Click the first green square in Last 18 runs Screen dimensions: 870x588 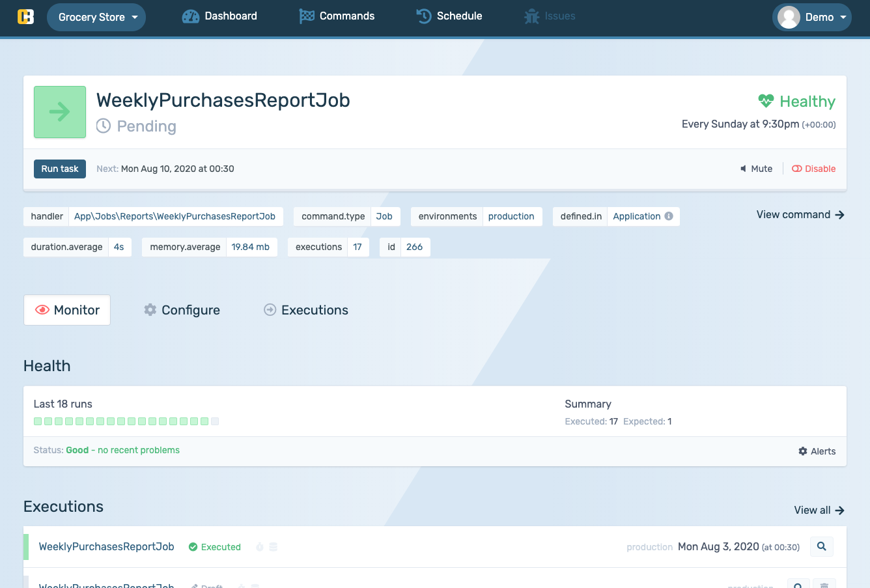[38, 421]
